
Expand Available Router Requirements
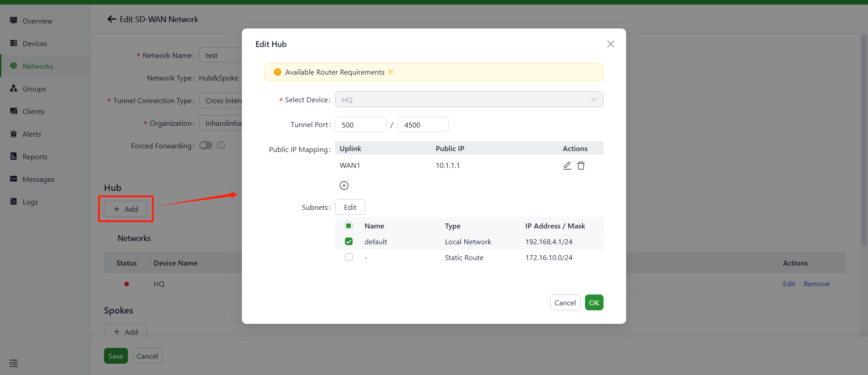tap(391, 72)
